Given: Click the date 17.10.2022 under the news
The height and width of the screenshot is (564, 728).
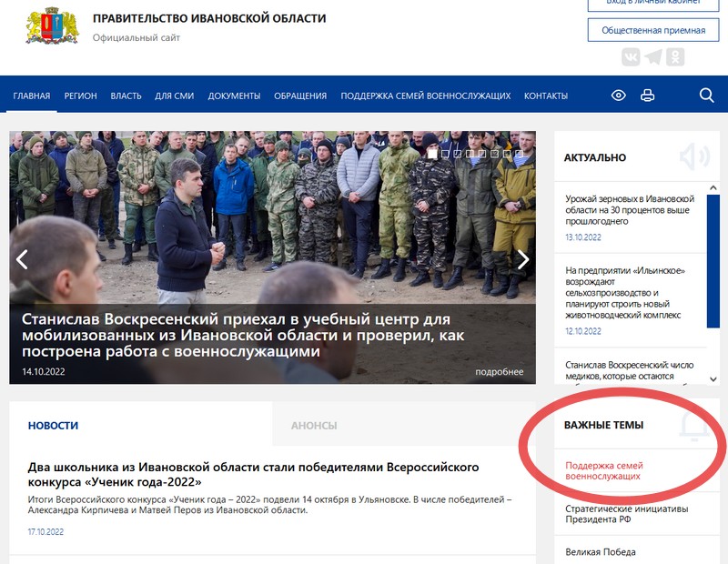Looking at the screenshot, I should [x=45, y=532].
